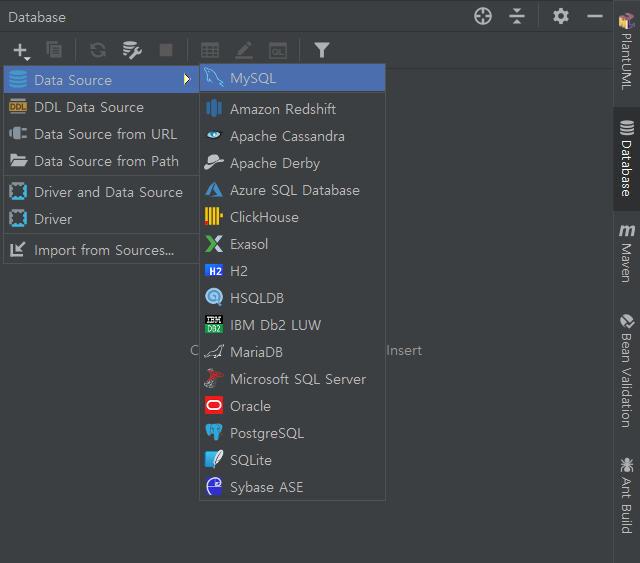
Task: Select IBM Db2 LUW entry
Action: coord(292,325)
